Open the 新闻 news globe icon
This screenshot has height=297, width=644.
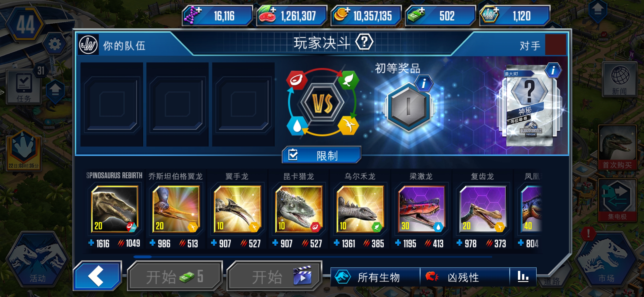[x=620, y=80]
